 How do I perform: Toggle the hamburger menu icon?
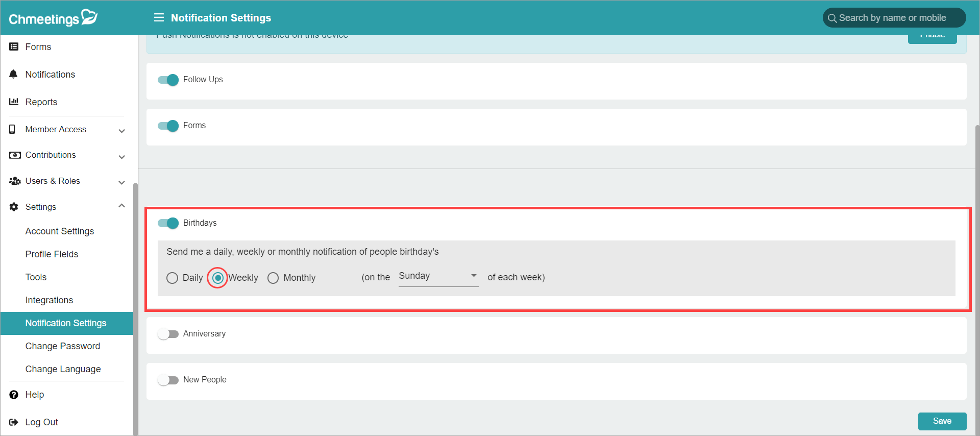[x=159, y=18]
